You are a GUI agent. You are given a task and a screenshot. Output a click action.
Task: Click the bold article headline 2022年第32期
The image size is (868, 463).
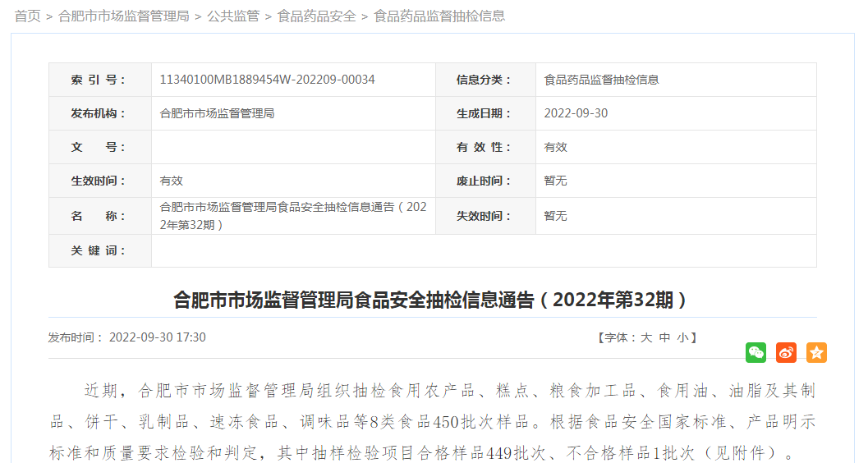click(x=432, y=300)
